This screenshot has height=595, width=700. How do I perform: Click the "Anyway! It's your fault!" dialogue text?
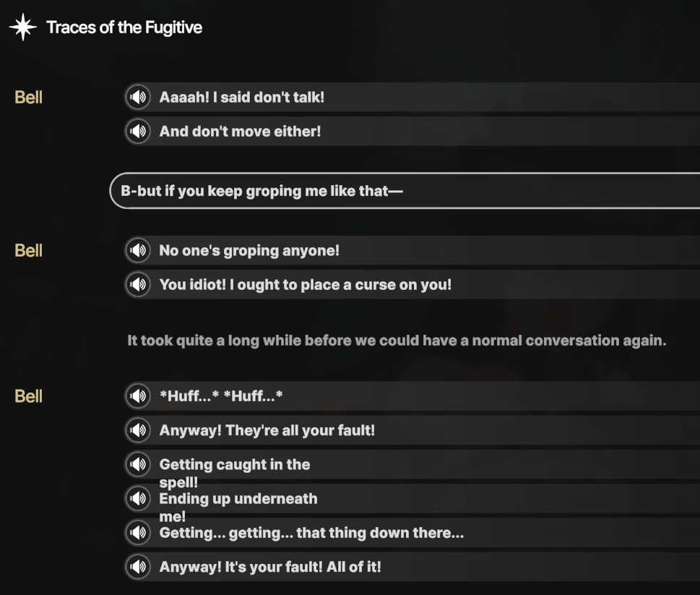(x=269, y=567)
